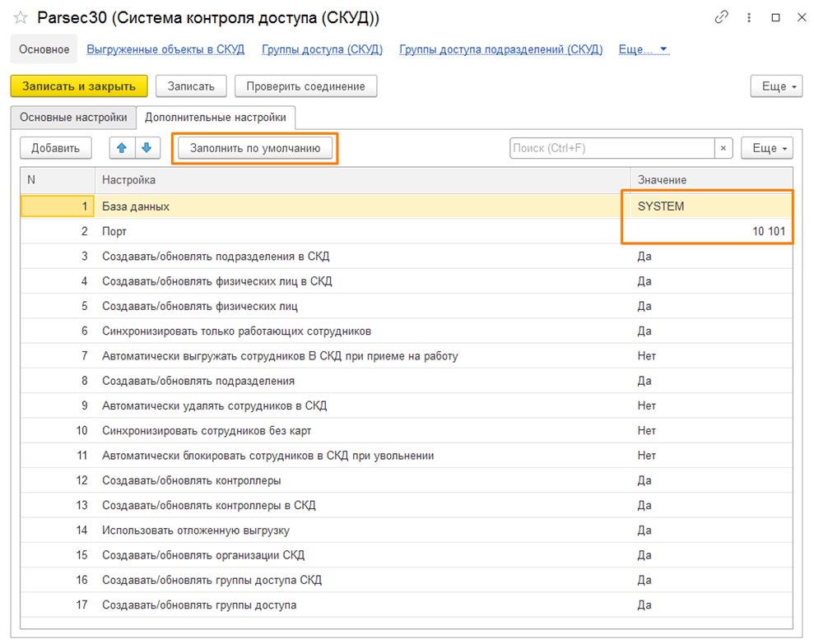This screenshot has width=814, height=644.
Task: Move selected row up with arrow
Action: click(122, 148)
